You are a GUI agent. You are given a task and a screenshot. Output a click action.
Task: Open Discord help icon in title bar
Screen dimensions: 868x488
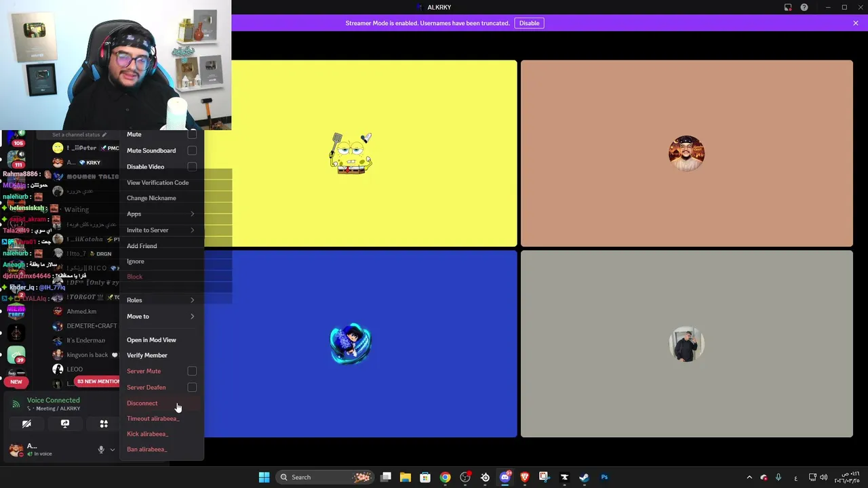point(804,7)
